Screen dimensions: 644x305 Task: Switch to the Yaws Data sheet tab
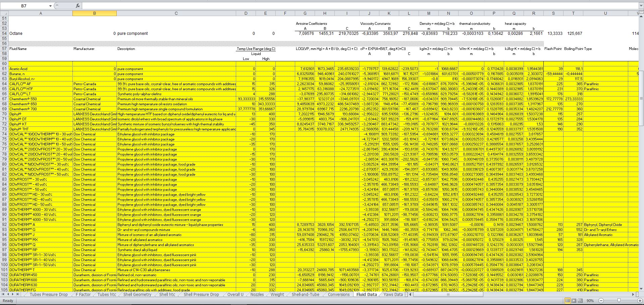[x=393, y=294]
